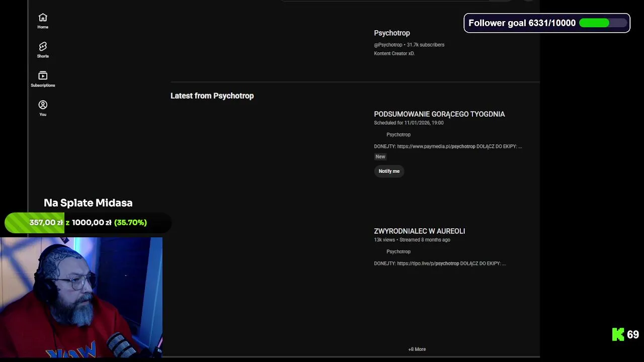
Task: Click the Scheduled for 11/01/2026 text
Action: click(409, 123)
